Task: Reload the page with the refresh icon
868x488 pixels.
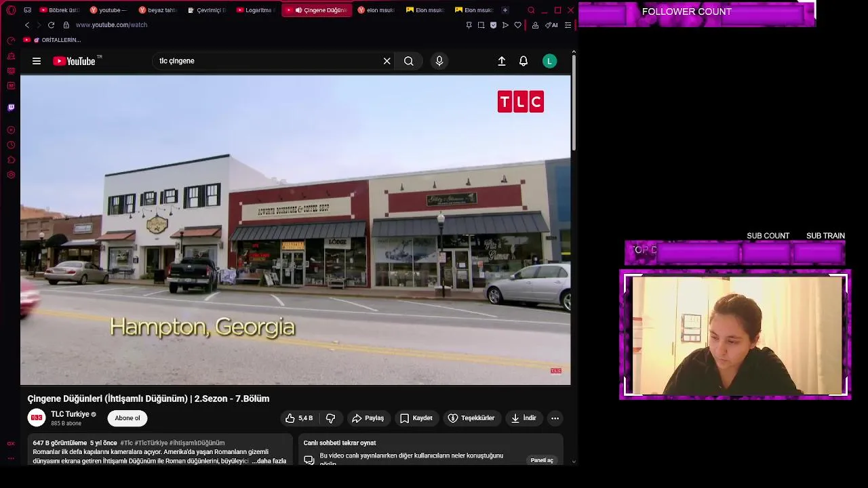Action: coord(51,25)
